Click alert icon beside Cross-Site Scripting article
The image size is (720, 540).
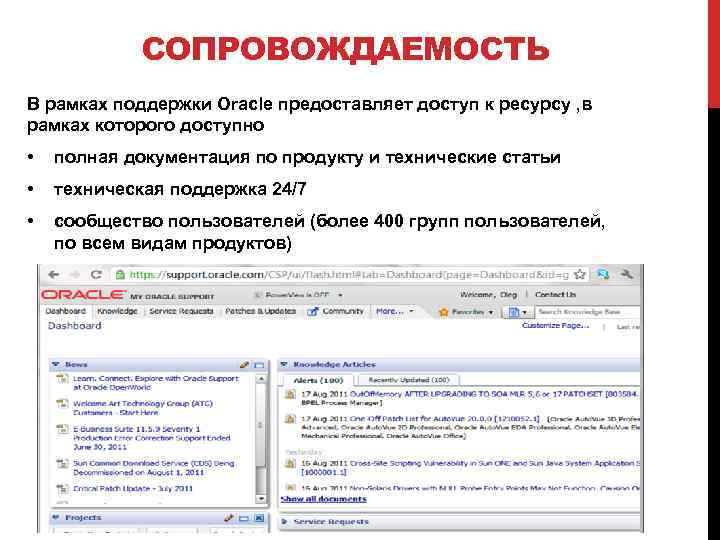[x=290, y=464]
